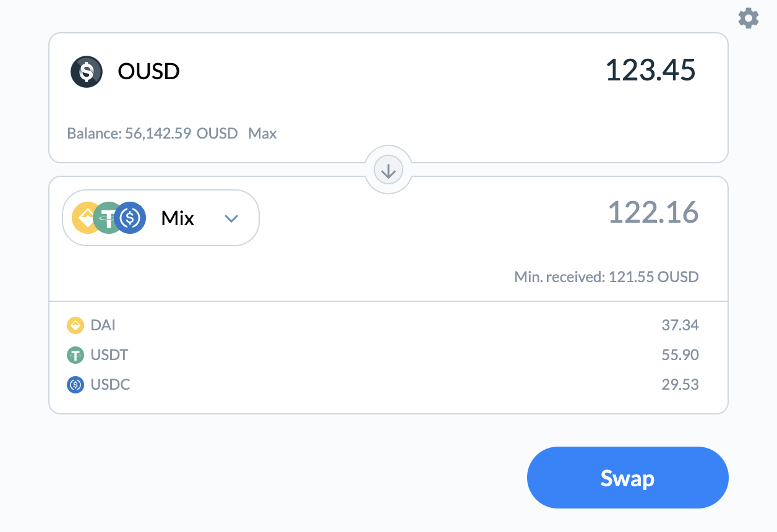The width and height of the screenshot is (777, 532).
Task: Select the USDC icon in the Mix selector
Action: tap(131, 218)
